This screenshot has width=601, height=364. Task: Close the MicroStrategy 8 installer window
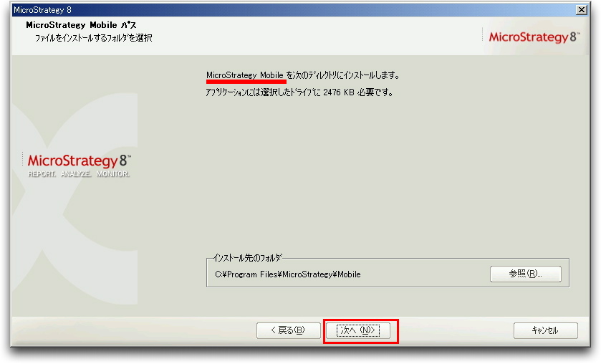tap(582, 9)
